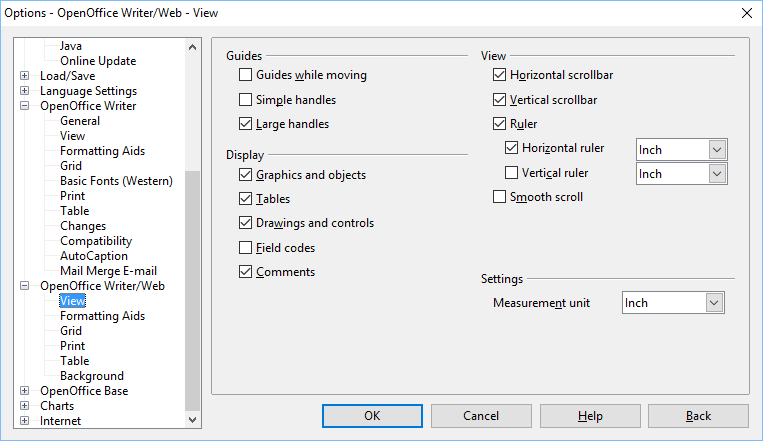The image size is (763, 441).
Task: Uncheck Large handles option
Action: (x=246, y=125)
